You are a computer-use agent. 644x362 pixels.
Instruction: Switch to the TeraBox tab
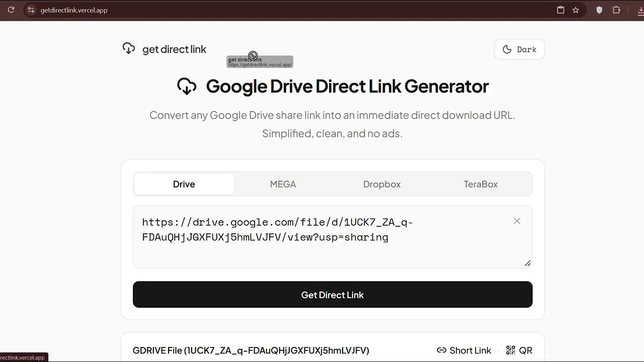(x=480, y=184)
